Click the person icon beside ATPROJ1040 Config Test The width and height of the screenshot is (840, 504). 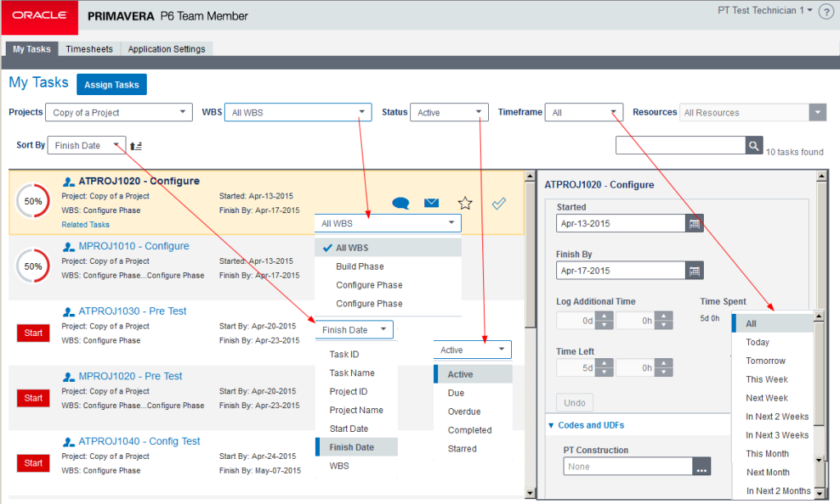pyautogui.click(x=69, y=442)
